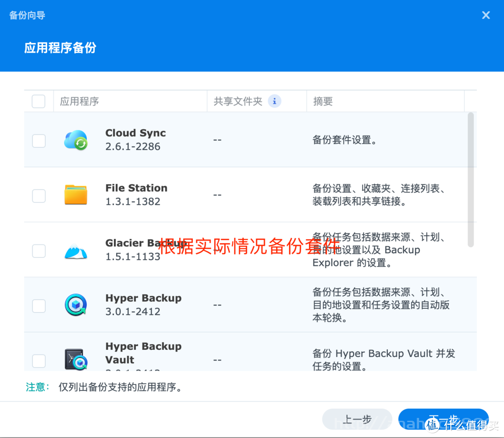
Task: Select the Cloud Sync name text
Action: pos(136,133)
